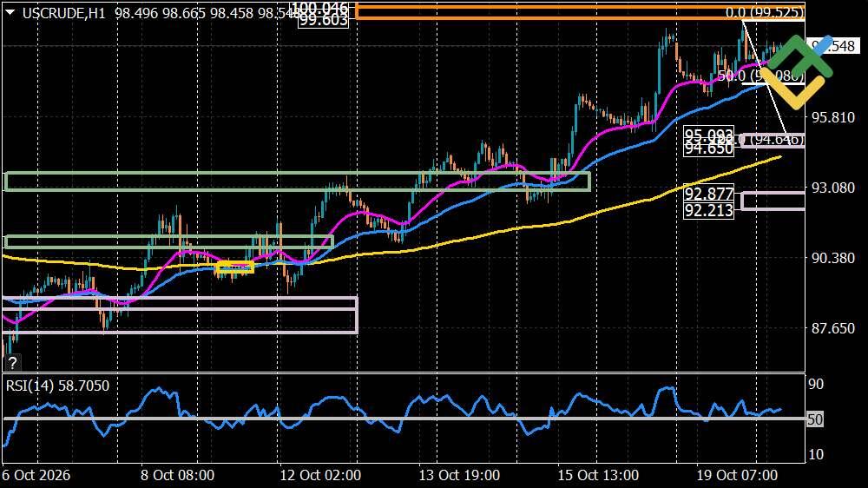
Task: Click the 90.380 price axis value
Action: pyautogui.click(x=832, y=258)
